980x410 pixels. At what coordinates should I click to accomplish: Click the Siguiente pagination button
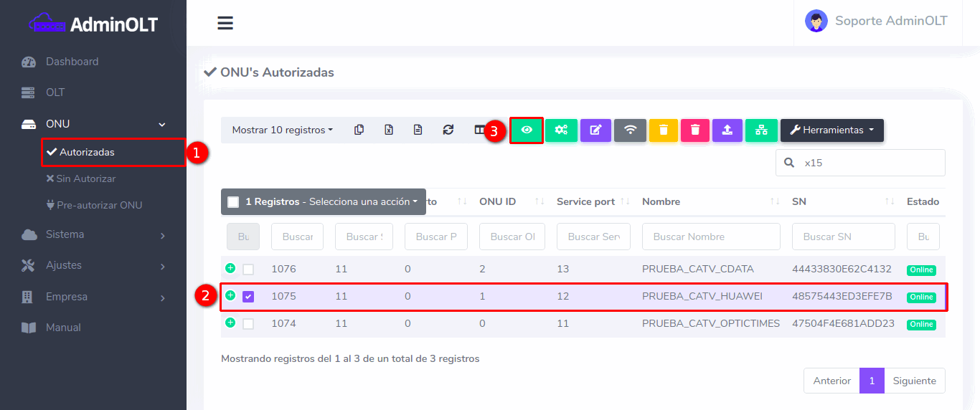click(x=914, y=381)
